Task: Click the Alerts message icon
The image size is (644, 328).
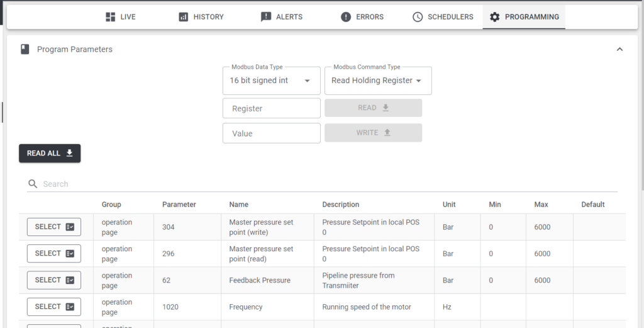Action: [266, 17]
